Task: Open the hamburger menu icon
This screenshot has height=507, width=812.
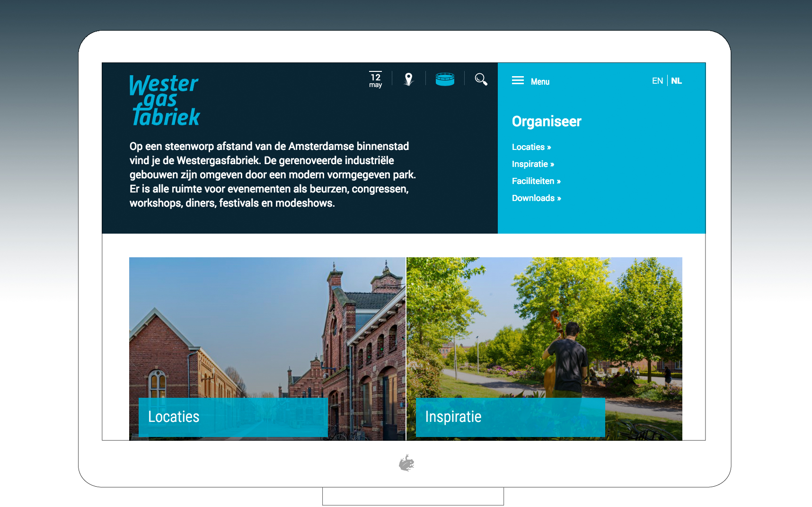Action: [518, 80]
